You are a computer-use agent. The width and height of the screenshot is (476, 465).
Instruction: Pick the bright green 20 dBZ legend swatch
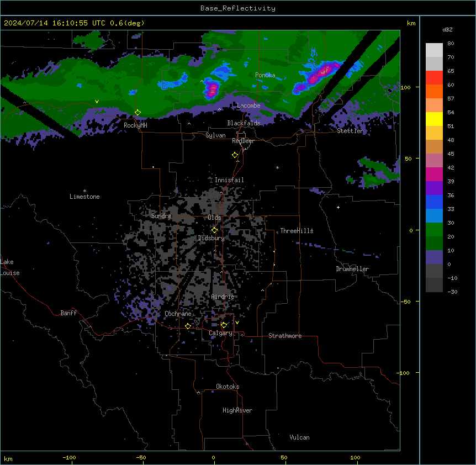tap(434, 230)
